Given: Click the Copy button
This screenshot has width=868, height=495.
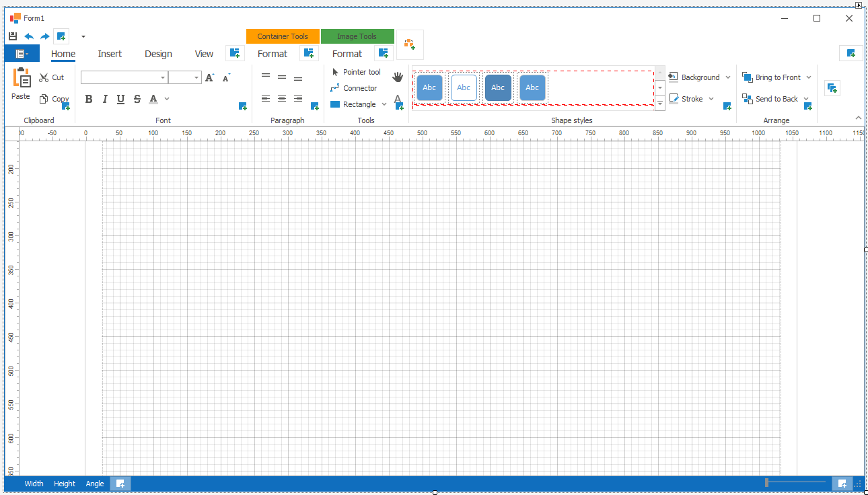Looking at the screenshot, I should [54, 99].
